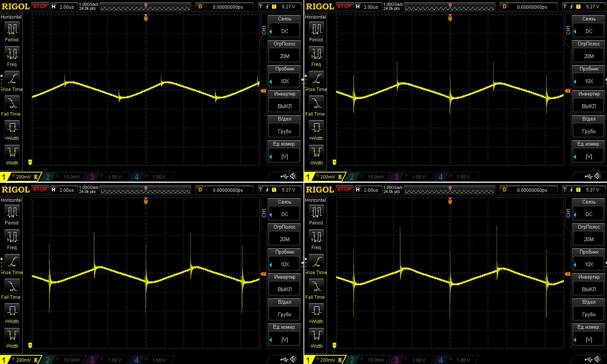Click the waveform memory overview bar in bottom-right scope

click(450, 191)
